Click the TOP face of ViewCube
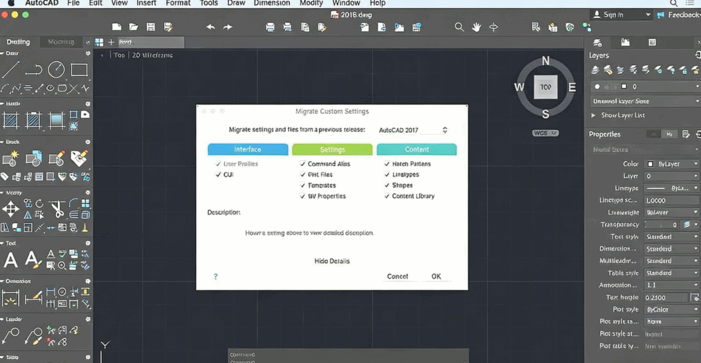The width and height of the screenshot is (701, 363). [x=545, y=87]
